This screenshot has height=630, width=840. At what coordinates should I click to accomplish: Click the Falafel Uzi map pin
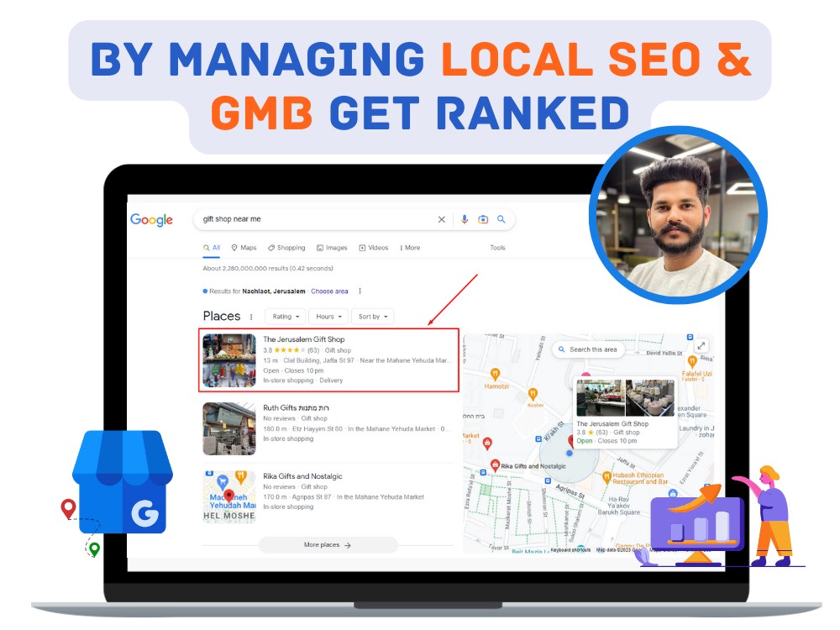pyautogui.click(x=692, y=361)
